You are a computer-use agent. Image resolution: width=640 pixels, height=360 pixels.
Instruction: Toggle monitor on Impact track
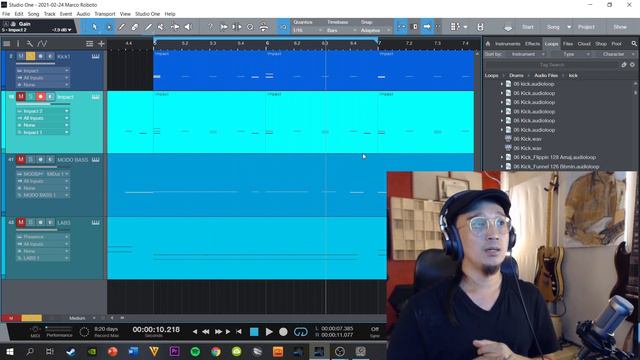(50, 97)
